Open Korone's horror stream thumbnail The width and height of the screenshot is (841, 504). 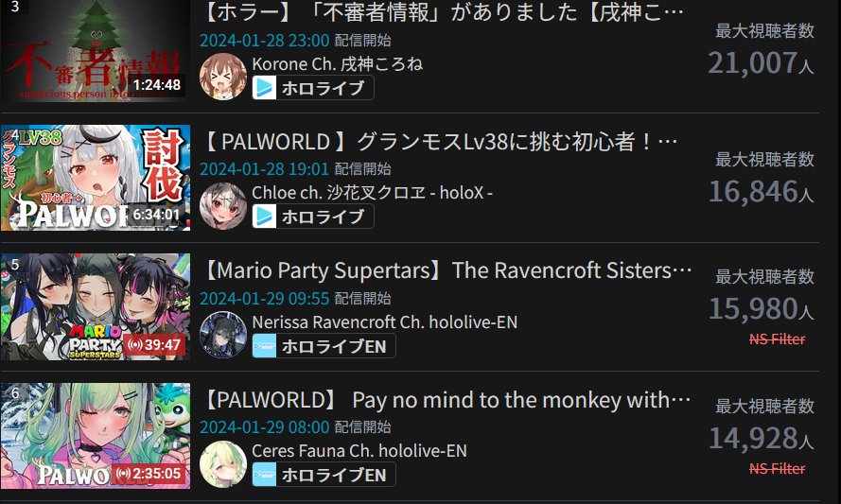[x=96, y=51]
